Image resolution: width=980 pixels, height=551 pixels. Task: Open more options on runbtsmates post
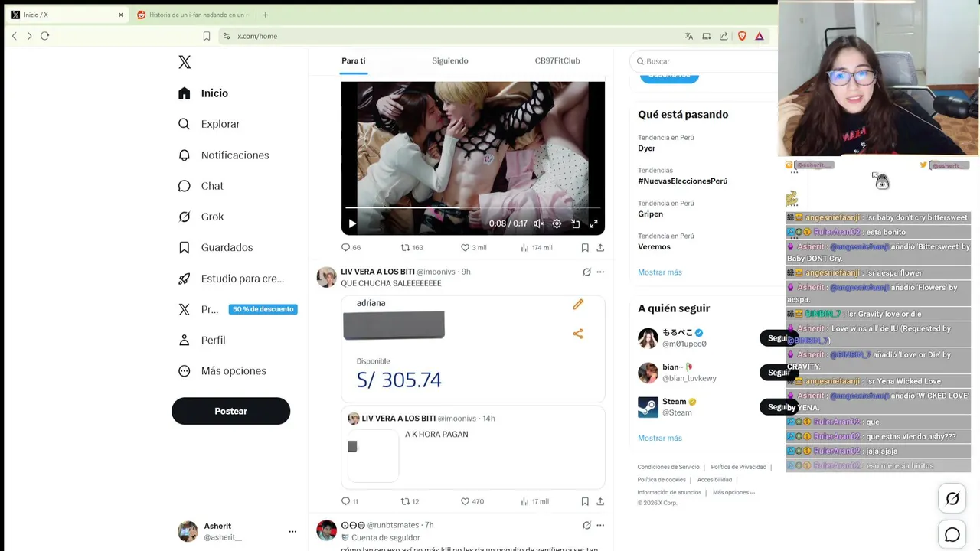point(600,525)
